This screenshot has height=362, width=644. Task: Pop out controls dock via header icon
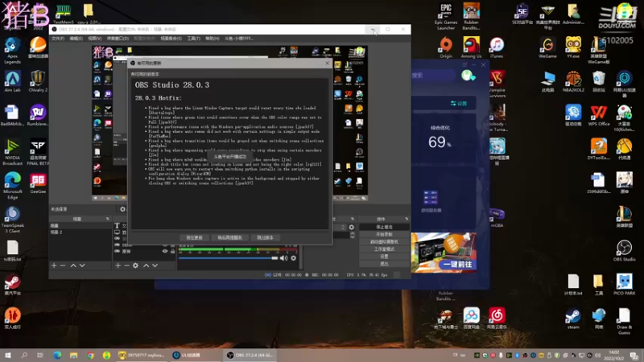click(407, 219)
